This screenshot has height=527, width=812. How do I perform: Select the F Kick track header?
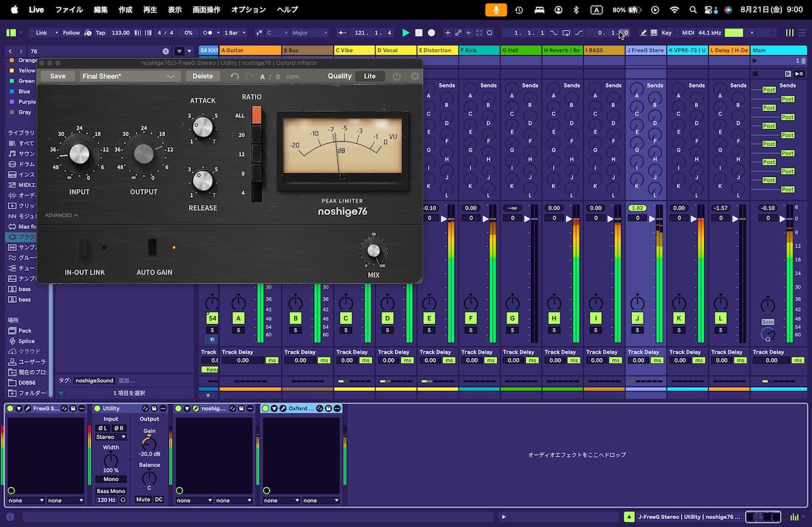[479, 51]
